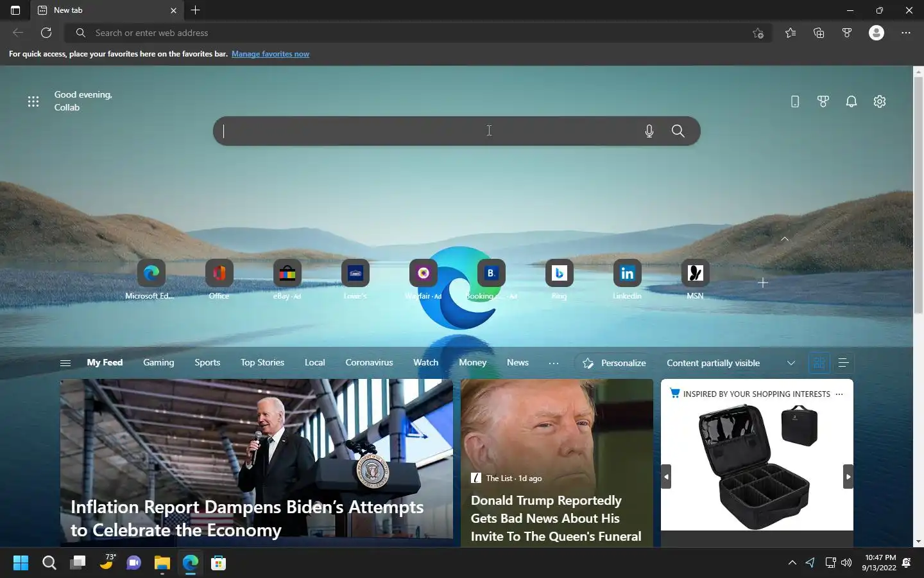Open the Local tab

(314, 362)
